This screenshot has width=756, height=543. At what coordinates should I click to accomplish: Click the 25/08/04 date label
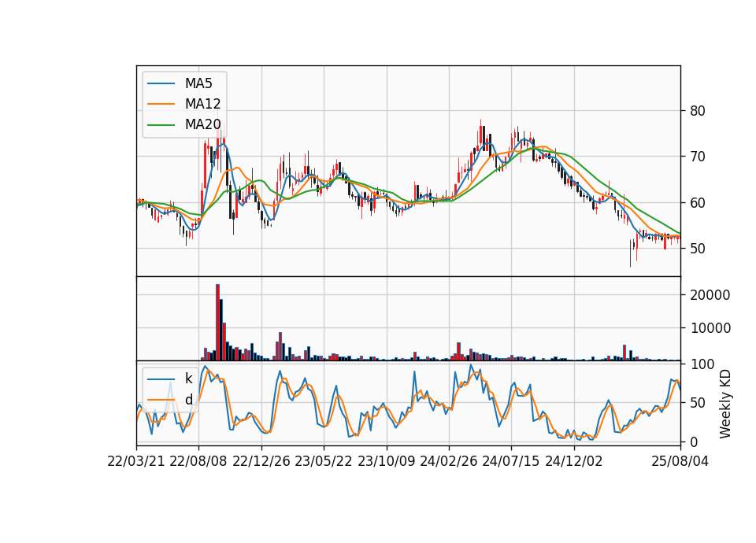tap(680, 461)
